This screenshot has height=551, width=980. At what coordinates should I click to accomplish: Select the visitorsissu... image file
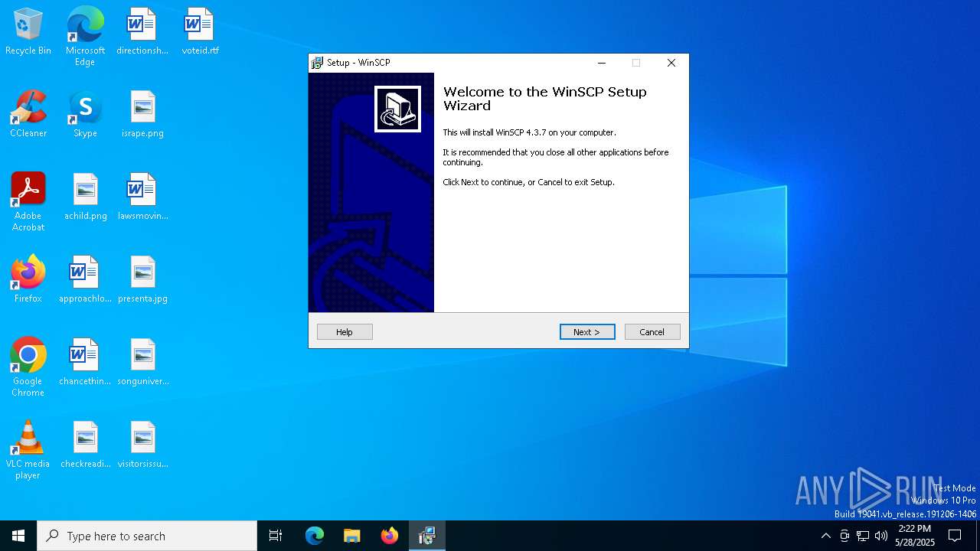click(x=142, y=445)
